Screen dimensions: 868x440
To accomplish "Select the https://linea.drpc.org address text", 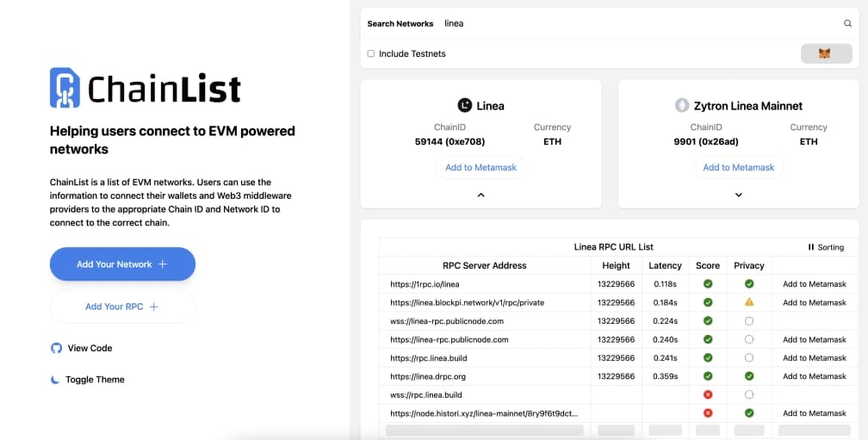I will click(428, 376).
